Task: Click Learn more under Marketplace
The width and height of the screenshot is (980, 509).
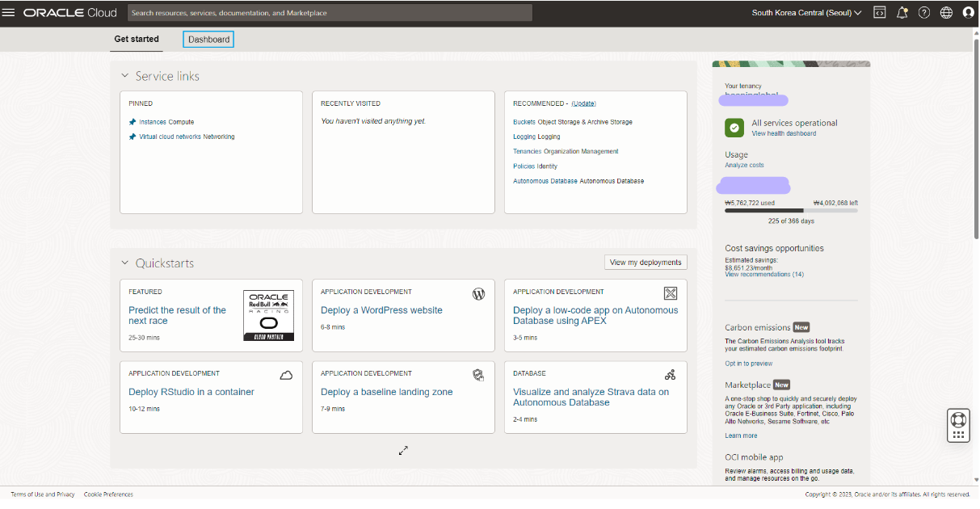Action: pyautogui.click(x=741, y=435)
